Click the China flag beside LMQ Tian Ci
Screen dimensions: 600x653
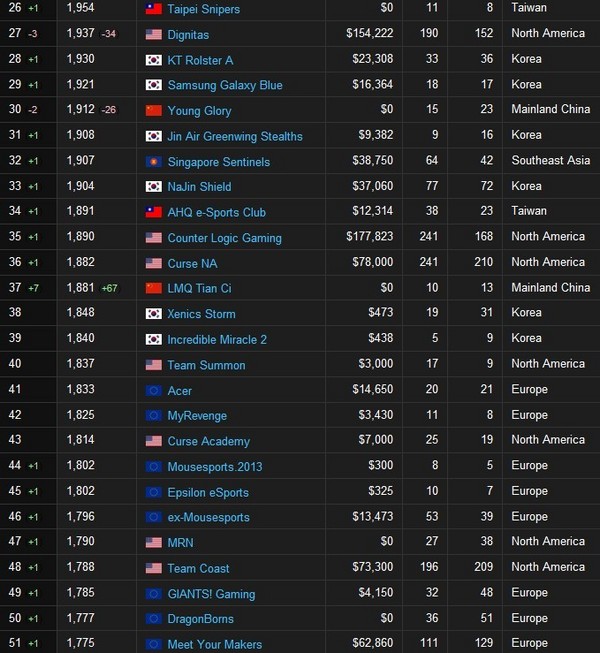[153, 288]
